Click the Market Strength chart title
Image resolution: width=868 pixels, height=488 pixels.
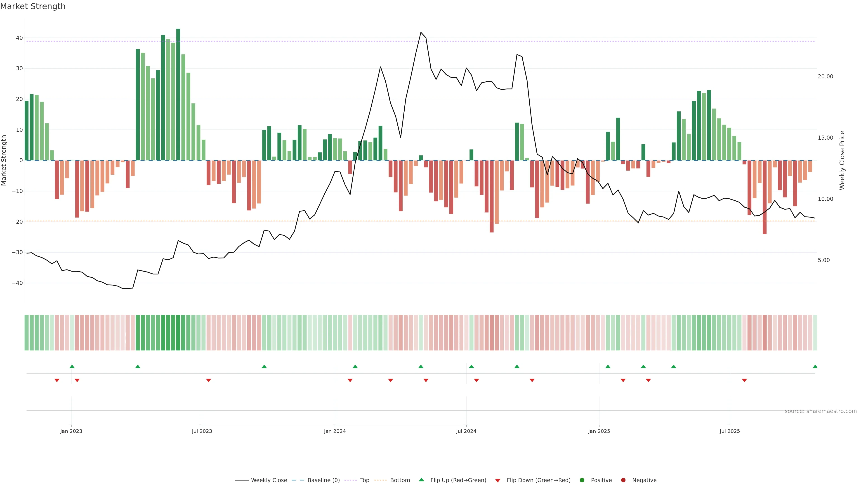(33, 6)
